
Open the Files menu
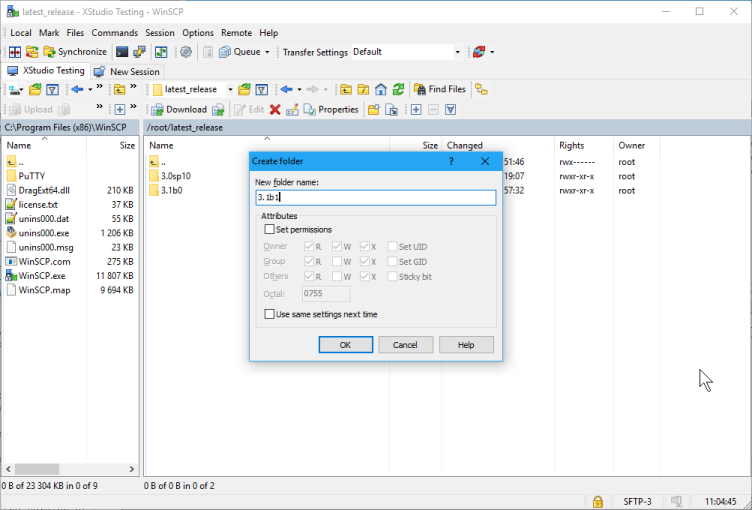75,33
